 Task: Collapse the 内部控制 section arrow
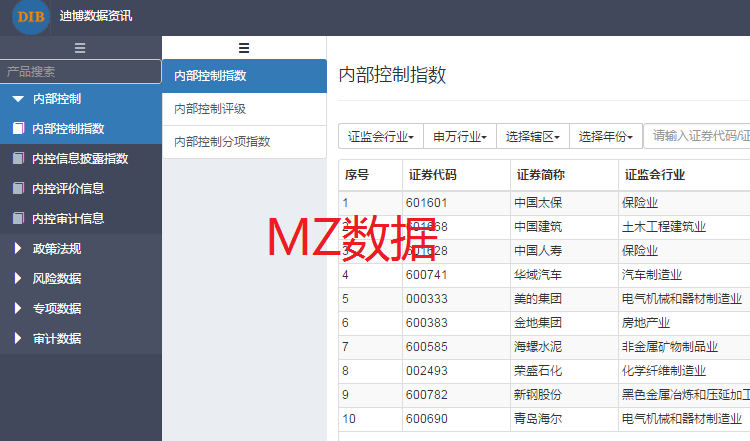coord(18,99)
